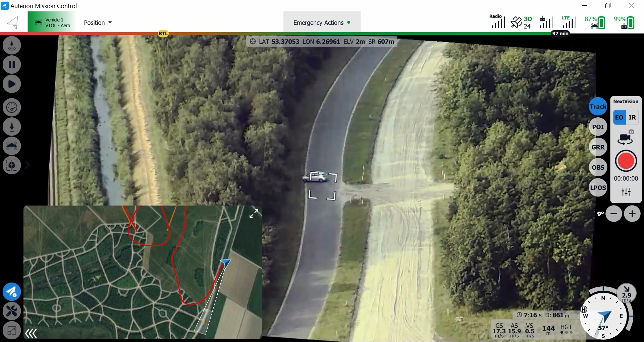Resume mission using the play button
The height and width of the screenshot is (342, 644).
coord(12,84)
